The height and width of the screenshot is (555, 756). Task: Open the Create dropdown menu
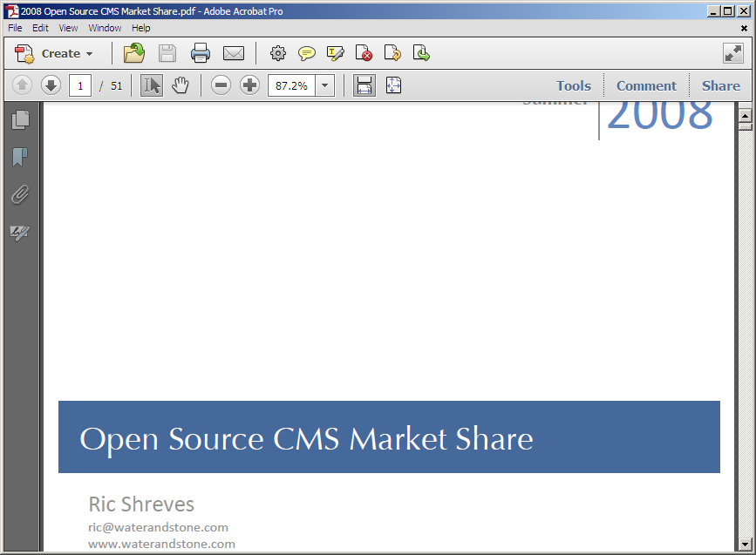(x=55, y=53)
